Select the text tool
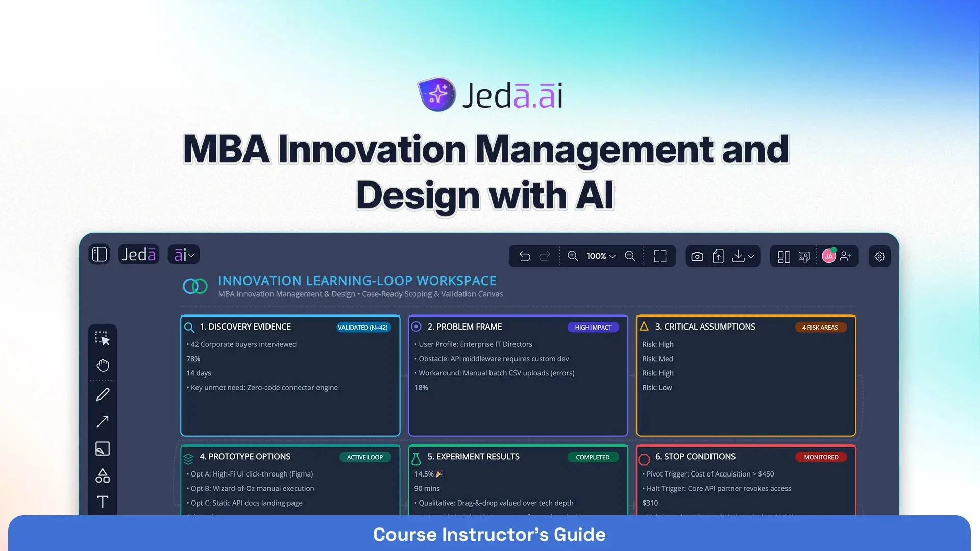Viewport: 980px width, 551px height. tap(103, 502)
